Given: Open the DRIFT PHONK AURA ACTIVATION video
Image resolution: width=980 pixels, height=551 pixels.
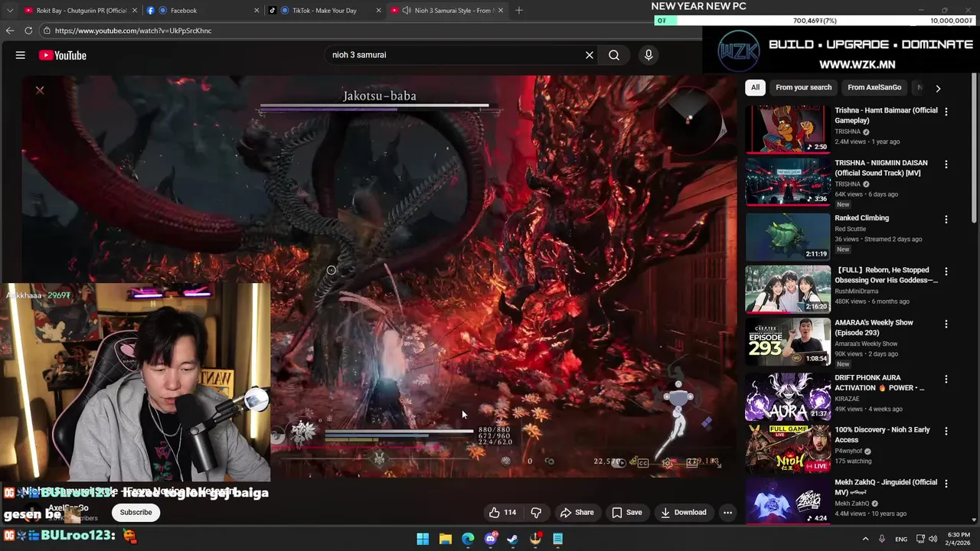Looking at the screenshot, I should 880,383.
